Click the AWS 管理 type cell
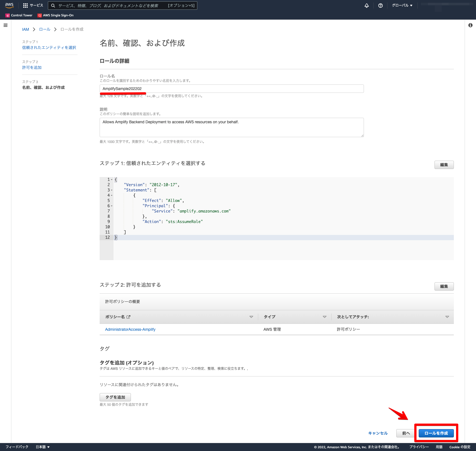 [272, 329]
